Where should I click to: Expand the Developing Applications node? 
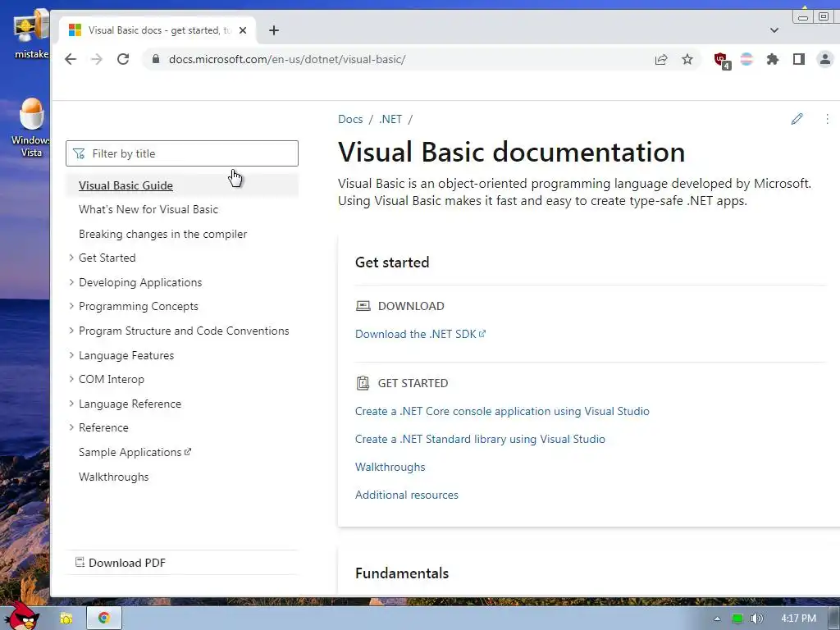click(x=71, y=282)
